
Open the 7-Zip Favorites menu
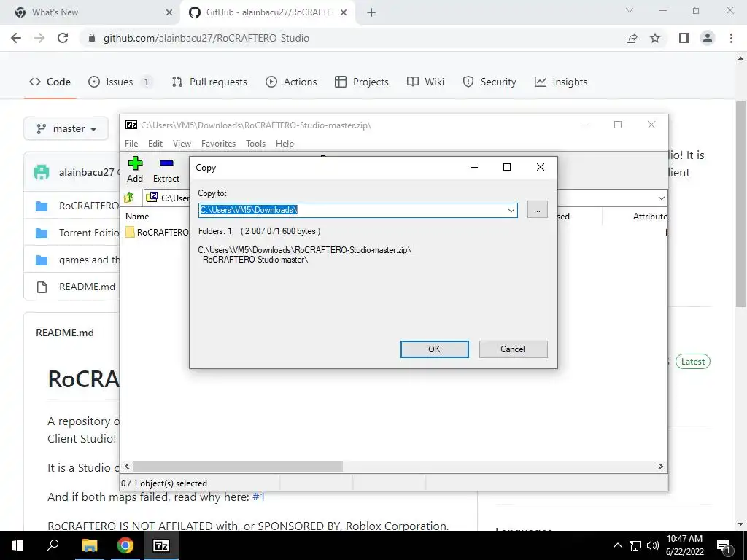[x=218, y=144]
